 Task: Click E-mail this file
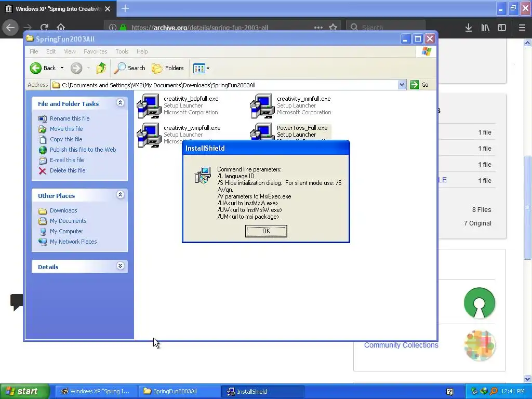(67, 160)
